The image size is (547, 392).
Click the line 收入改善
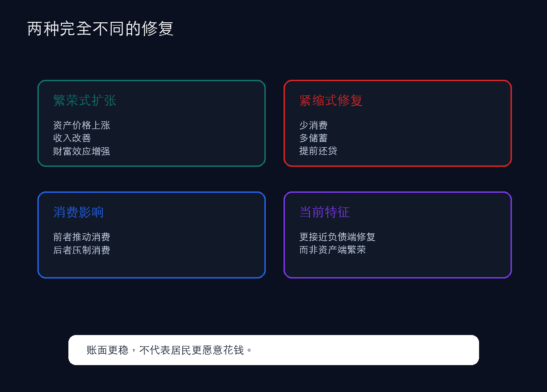(x=72, y=138)
